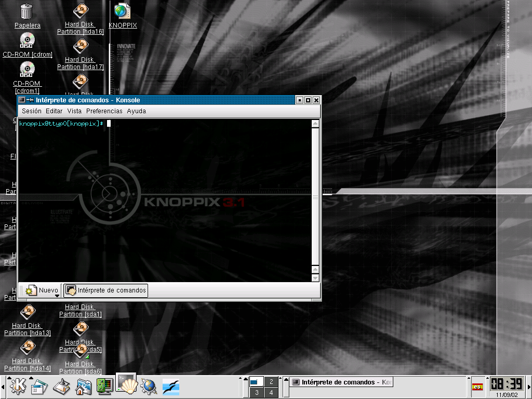This screenshot has height=399, width=532.
Task: Open the Home folder icon in the panel
Action: tap(83, 387)
